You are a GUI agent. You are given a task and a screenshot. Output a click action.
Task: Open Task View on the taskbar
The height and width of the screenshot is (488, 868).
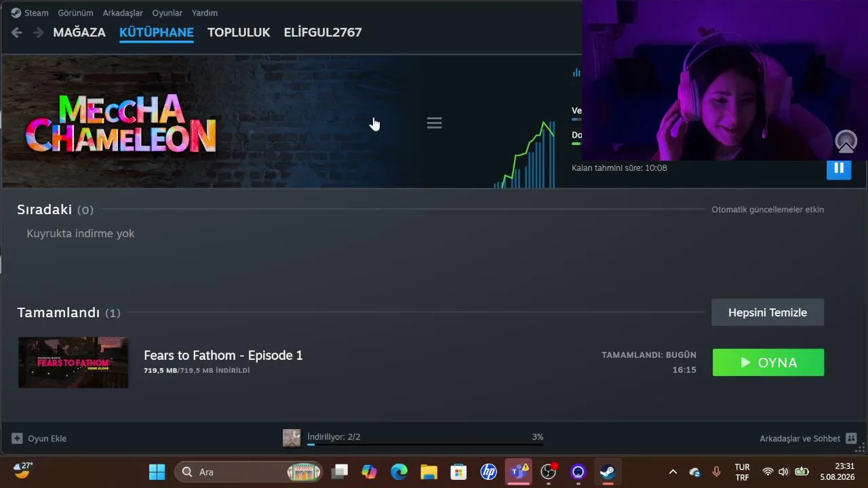pyautogui.click(x=340, y=472)
